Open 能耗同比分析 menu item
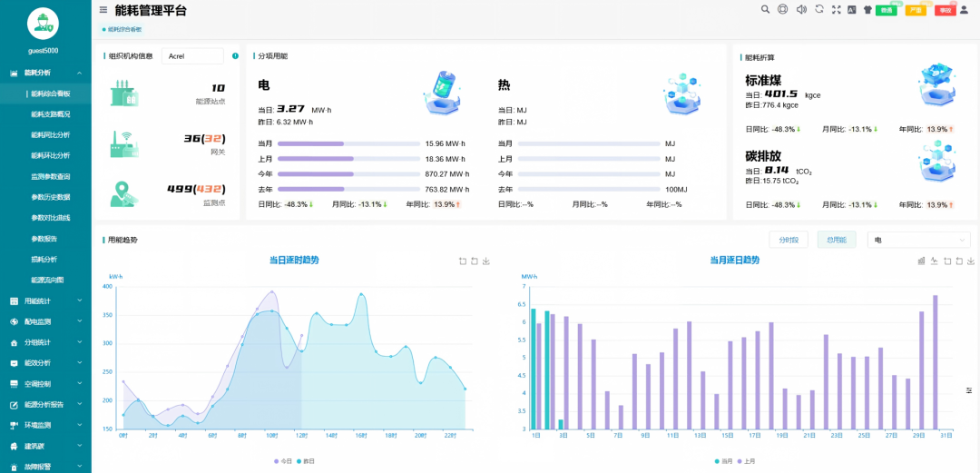Viewport: 980px width, 473px height. [50, 135]
